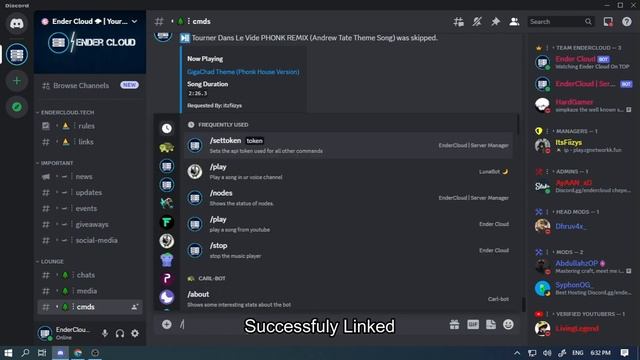Open Task View on taskbar
The image size is (640, 360).
click(x=42, y=353)
